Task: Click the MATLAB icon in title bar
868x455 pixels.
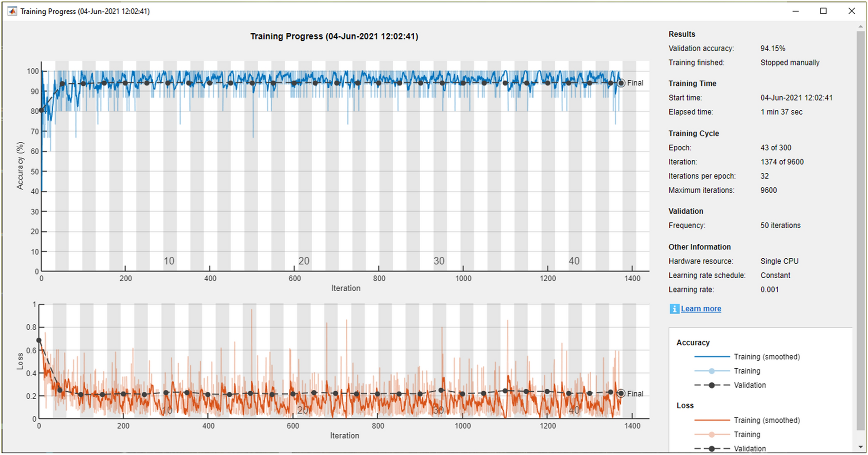Action: [x=12, y=11]
